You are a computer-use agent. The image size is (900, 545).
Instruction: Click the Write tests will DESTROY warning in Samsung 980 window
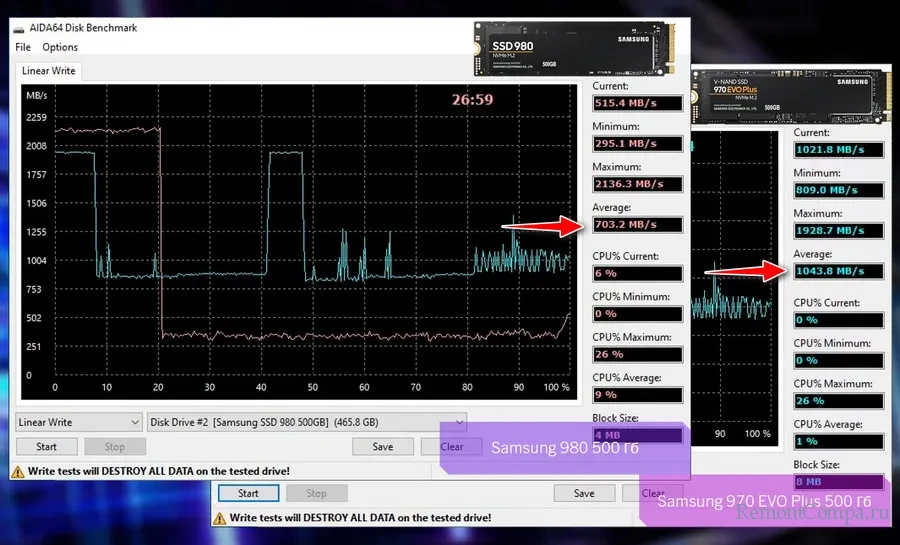point(159,472)
